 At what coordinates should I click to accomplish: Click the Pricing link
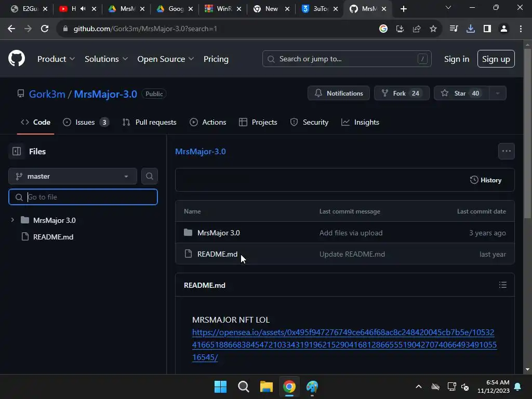[216, 59]
